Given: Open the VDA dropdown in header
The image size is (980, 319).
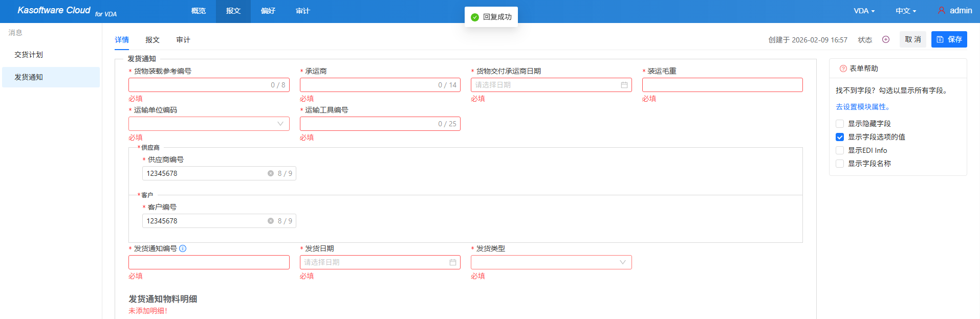Looking at the screenshot, I should tap(864, 11).
